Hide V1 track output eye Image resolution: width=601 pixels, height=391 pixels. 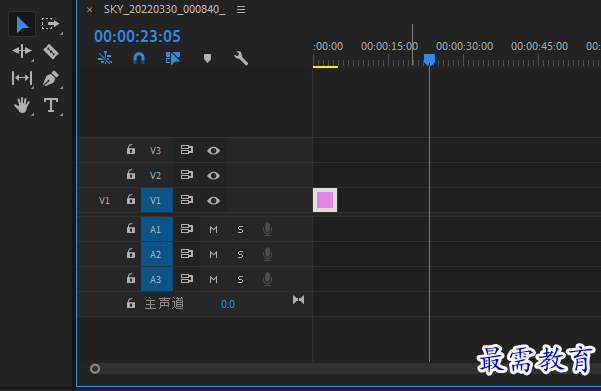213,200
